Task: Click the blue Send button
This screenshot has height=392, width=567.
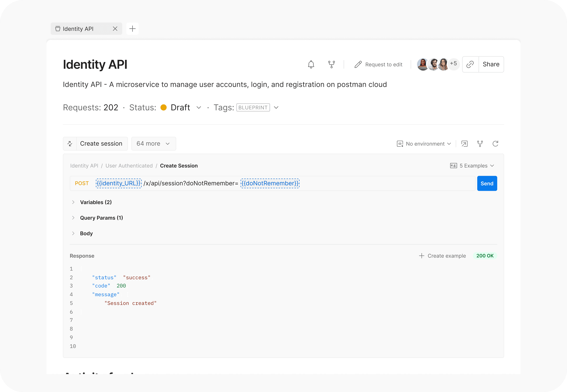Action: 487,183
